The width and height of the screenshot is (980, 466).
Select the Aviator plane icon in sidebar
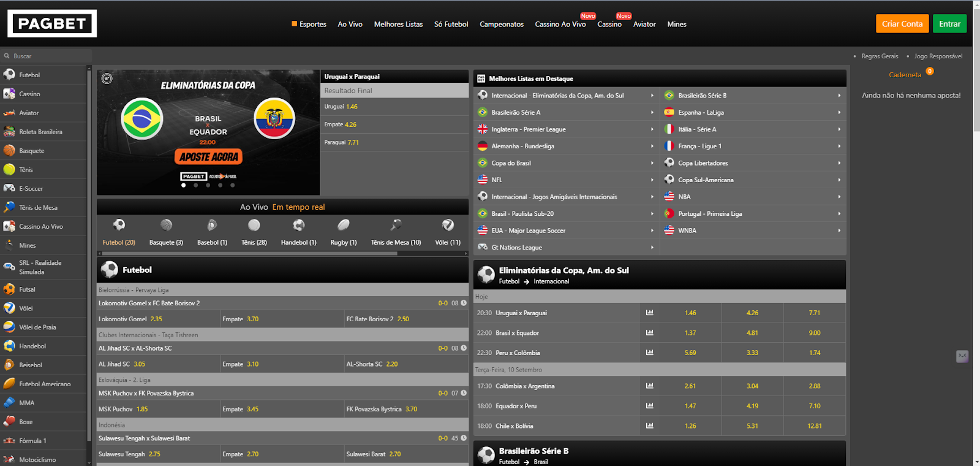pyautogui.click(x=9, y=113)
